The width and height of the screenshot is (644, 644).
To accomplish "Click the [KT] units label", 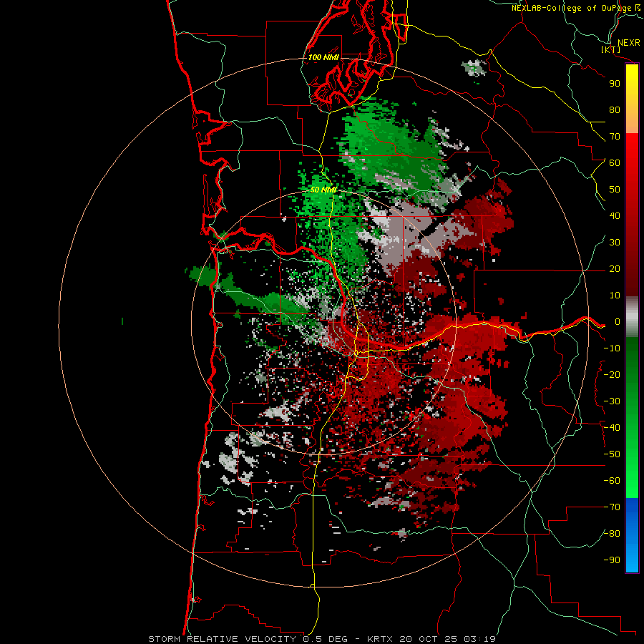I will click(611, 49).
